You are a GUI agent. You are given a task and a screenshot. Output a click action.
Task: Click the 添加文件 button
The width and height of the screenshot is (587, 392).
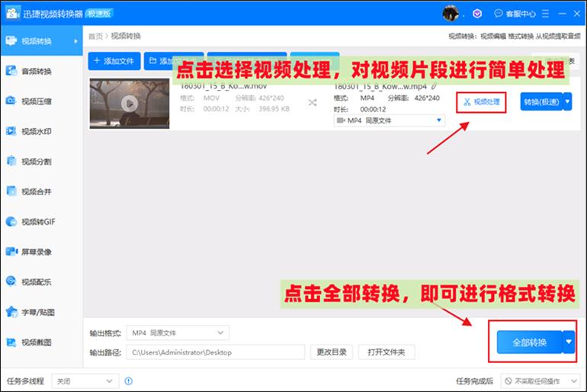tap(114, 61)
